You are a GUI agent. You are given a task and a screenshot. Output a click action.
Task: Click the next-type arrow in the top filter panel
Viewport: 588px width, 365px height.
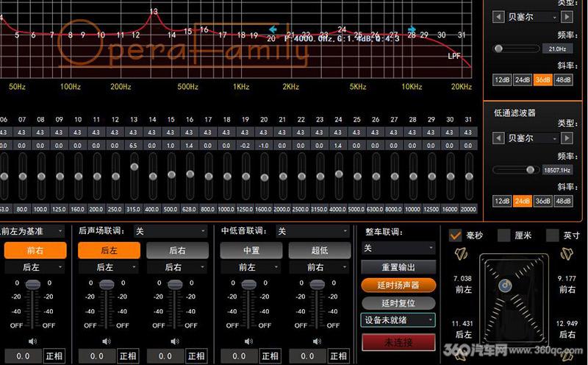tap(567, 17)
